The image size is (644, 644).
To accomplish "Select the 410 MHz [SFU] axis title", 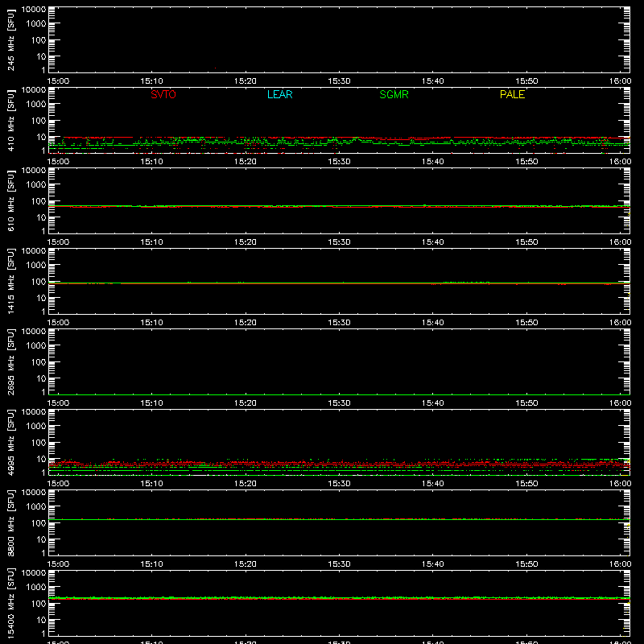I will 11,120.
